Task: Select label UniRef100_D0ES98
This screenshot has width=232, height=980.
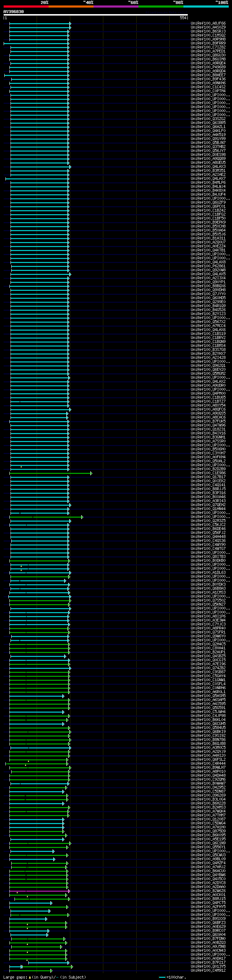Action: (x=208, y=155)
